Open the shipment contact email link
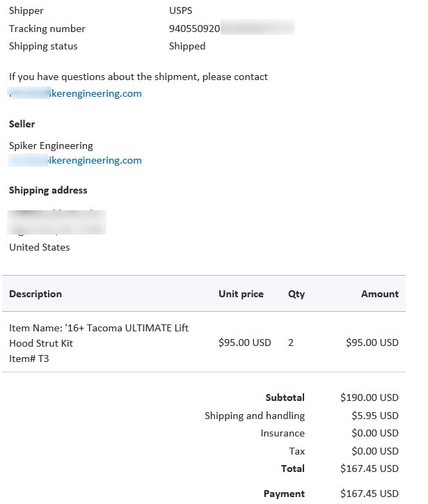 click(75, 93)
